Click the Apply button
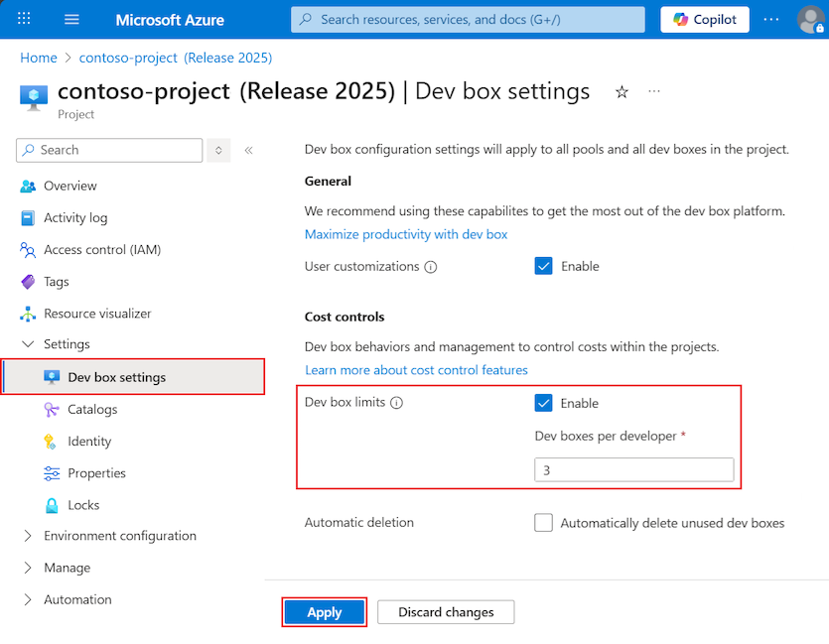 [x=324, y=612]
